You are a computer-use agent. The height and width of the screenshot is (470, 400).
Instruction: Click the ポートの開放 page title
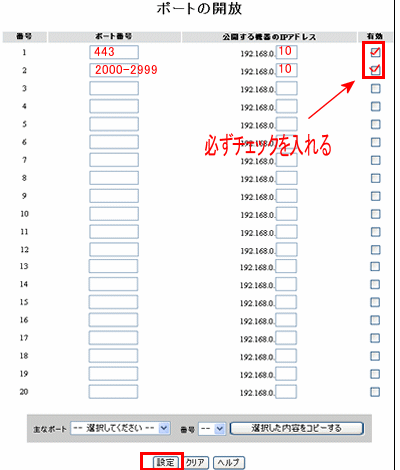point(199,9)
